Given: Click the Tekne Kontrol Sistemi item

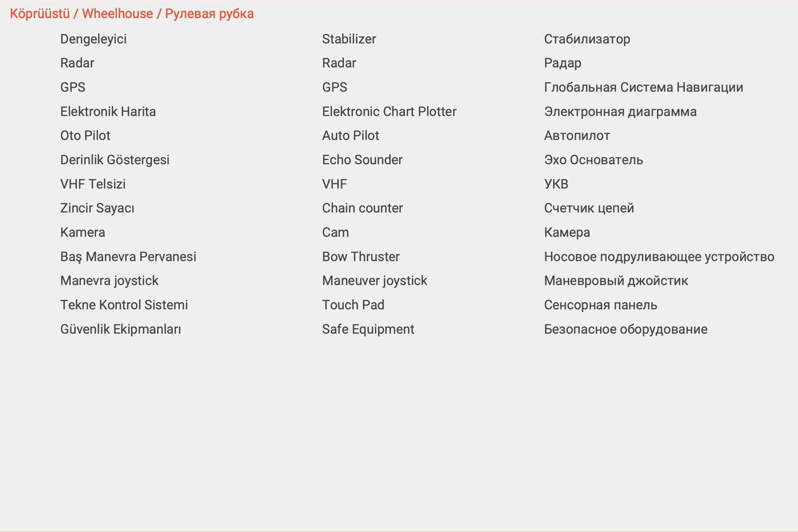Looking at the screenshot, I should (x=124, y=305).
